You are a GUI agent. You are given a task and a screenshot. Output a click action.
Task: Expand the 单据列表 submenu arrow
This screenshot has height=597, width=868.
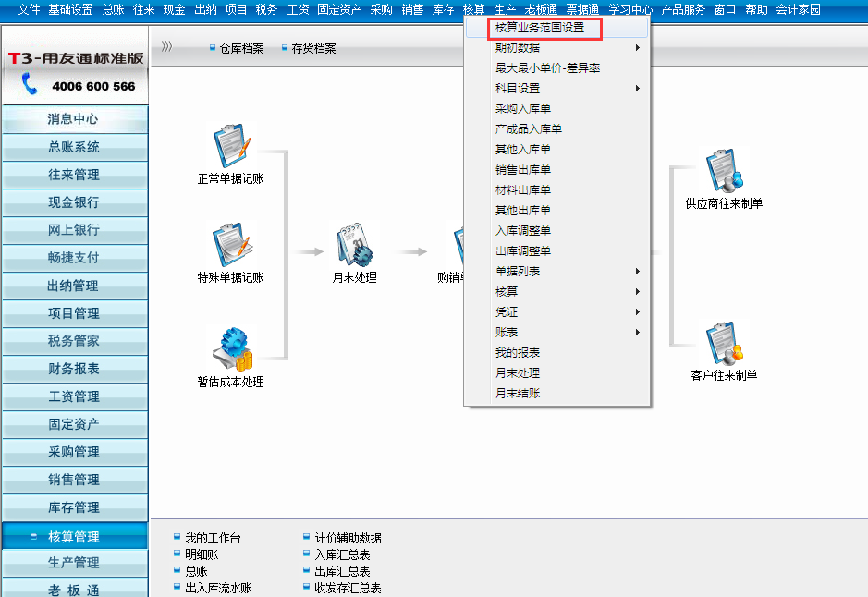(638, 271)
